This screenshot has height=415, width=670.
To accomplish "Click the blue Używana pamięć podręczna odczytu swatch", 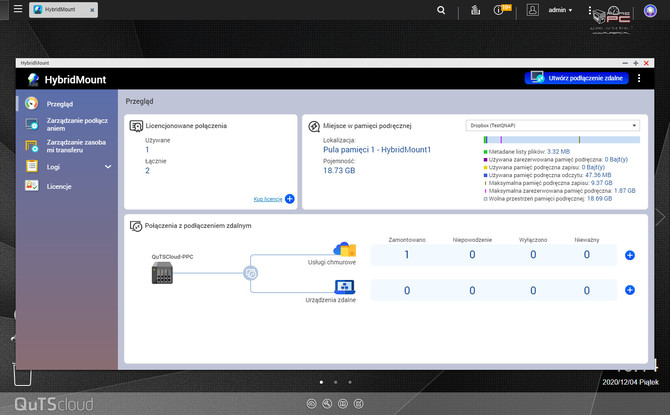I will click(x=485, y=175).
